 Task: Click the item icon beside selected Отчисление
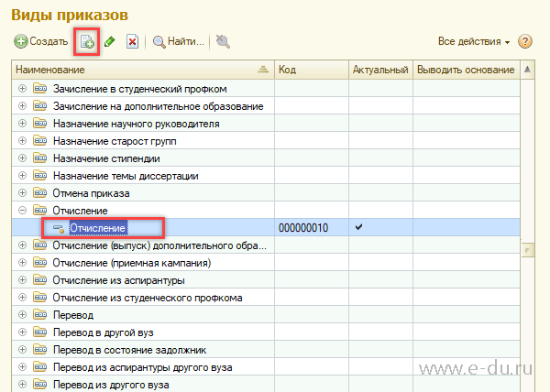[57, 228]
